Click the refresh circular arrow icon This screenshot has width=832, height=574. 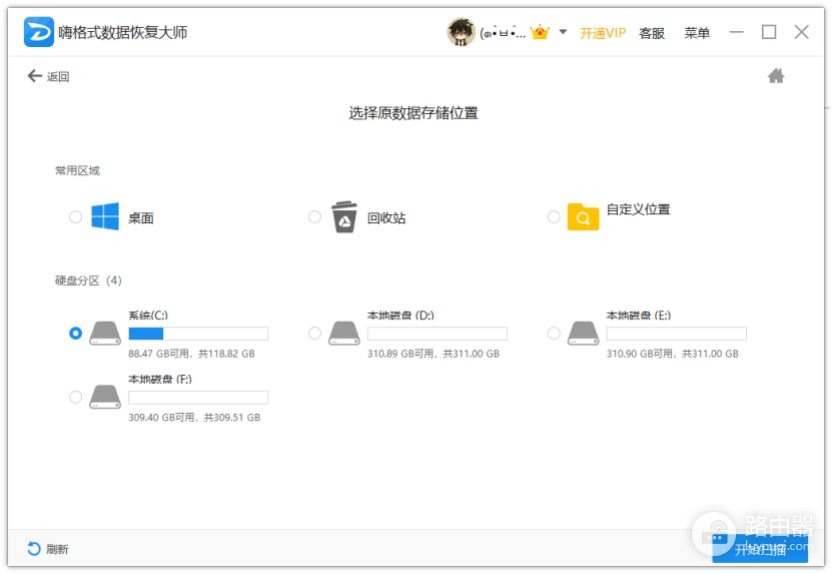[33, 549]
